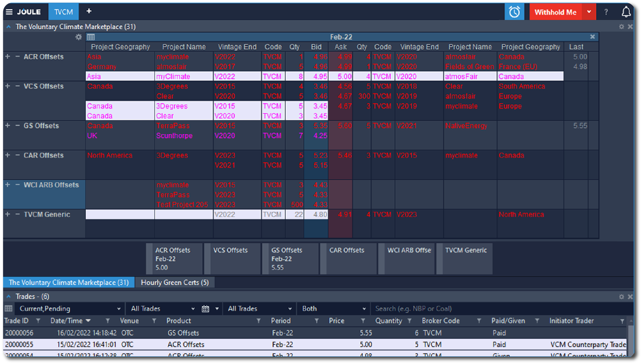Click the column layout icon beside Feb-22 header
This screenshot has height=364, width=642.
pyautogui.click(x=91, y=37)
